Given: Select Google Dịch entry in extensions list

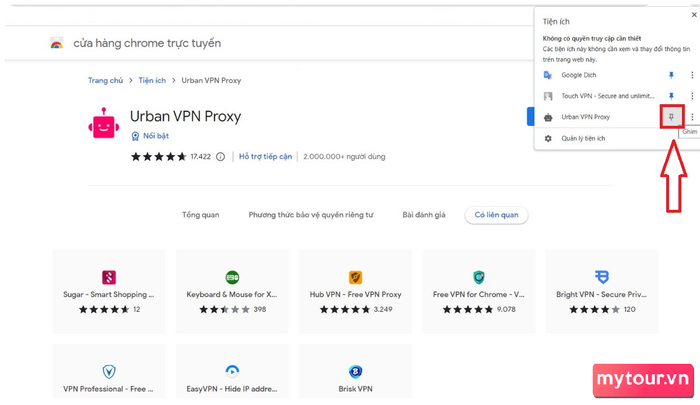Looking at the screenshot, I should 579,75.
